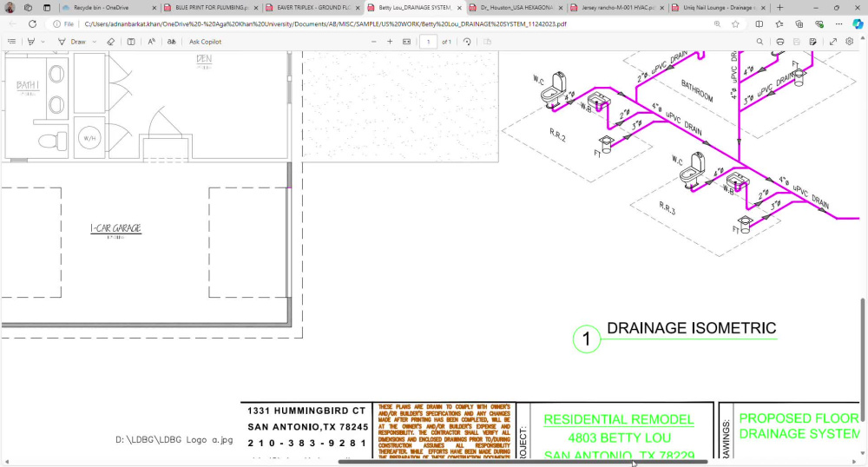Click the W/H water heater symbol
868x467 pixels.
pos(89,138)
